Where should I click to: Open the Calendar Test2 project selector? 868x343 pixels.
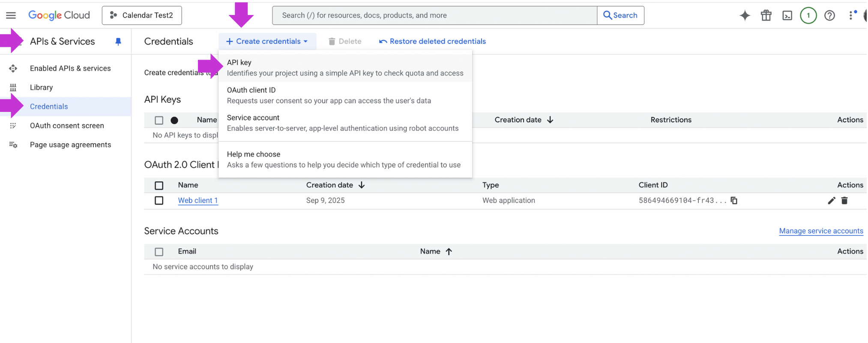tap(142, 15)
